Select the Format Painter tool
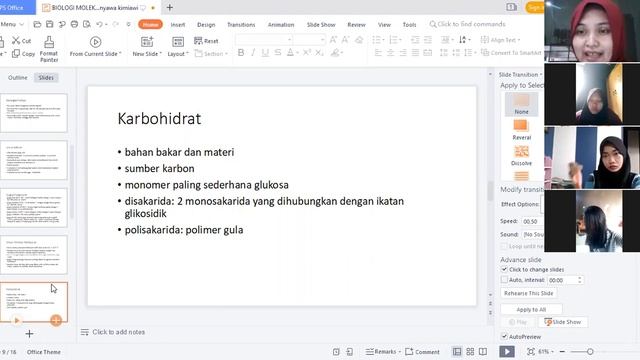 click(x=49, y=49)
